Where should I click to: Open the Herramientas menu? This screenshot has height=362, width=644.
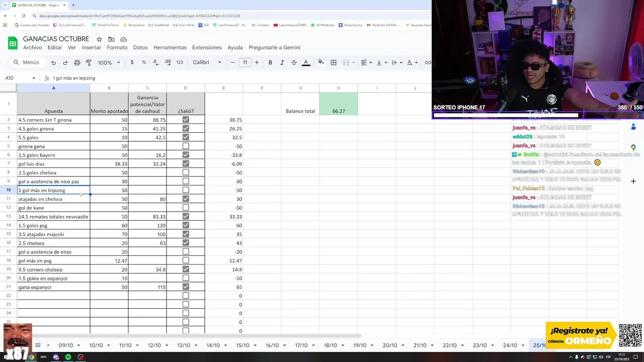pos(170,47)
